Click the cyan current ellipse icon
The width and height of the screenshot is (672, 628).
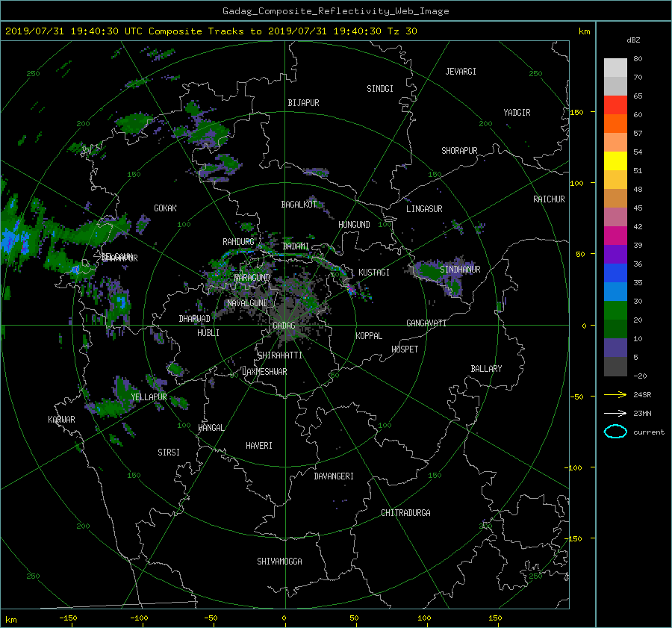pos(615,432)
